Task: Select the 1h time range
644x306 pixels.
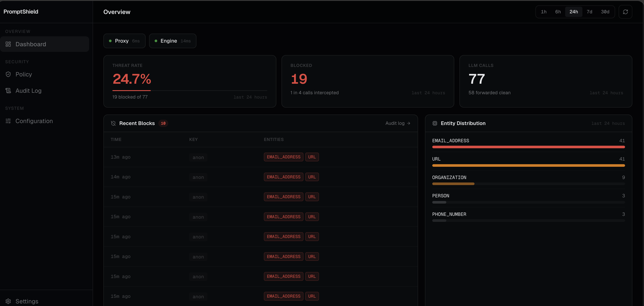Action: pos(543,12)
